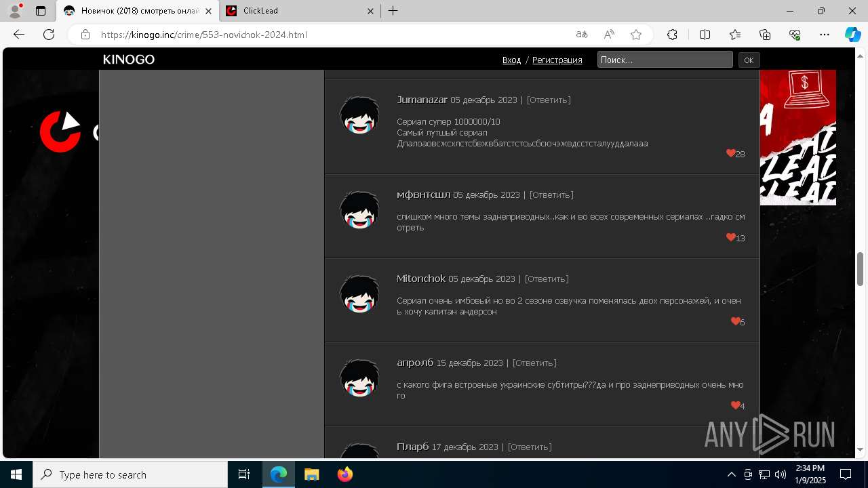Open Jumanazar username profile
The image size is (868, 488).
coord(422,100)
